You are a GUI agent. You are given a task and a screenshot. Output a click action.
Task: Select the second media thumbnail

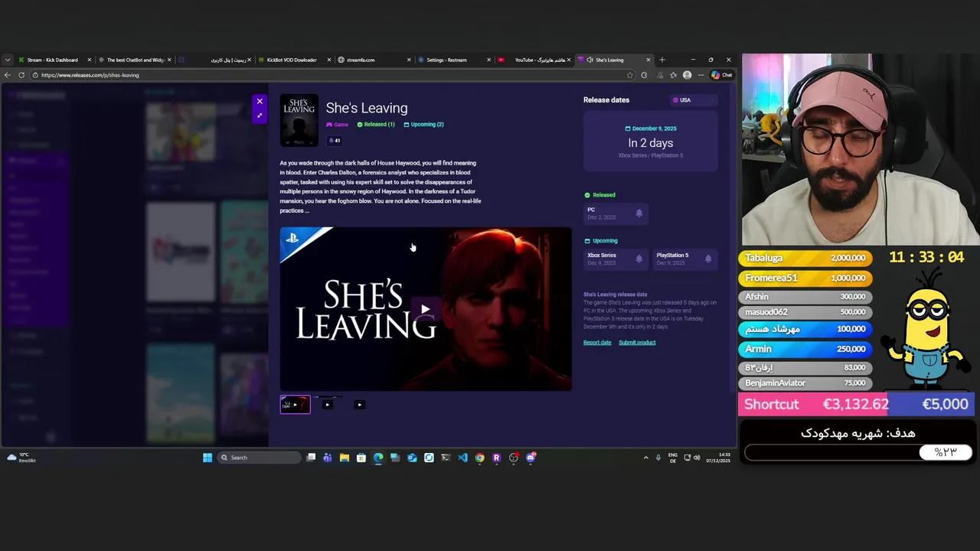[x=327, y=405]
